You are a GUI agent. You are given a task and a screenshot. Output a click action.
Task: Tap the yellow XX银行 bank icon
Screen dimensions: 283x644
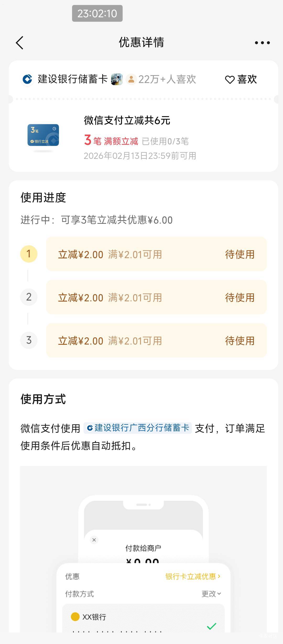[x=75, y=617]
